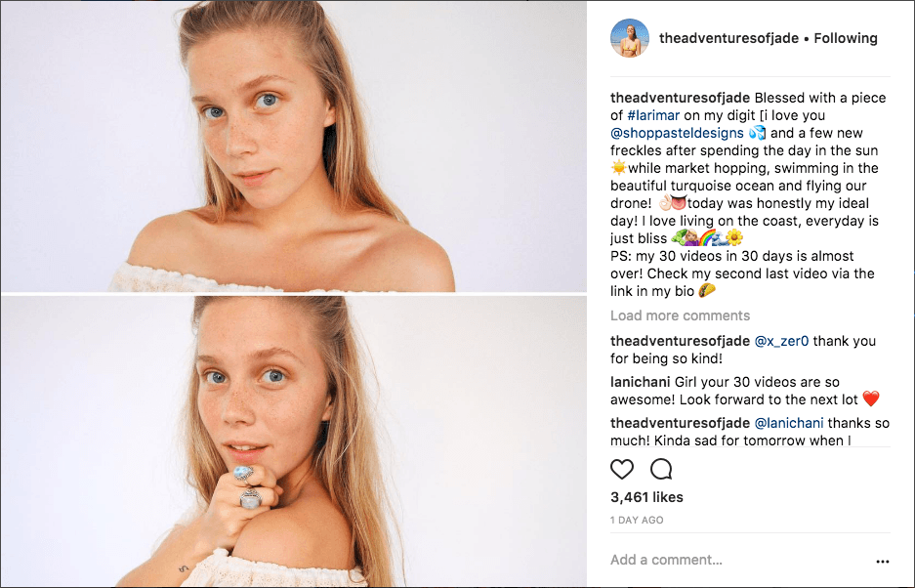Click the @x_zer0 mention

781,341
